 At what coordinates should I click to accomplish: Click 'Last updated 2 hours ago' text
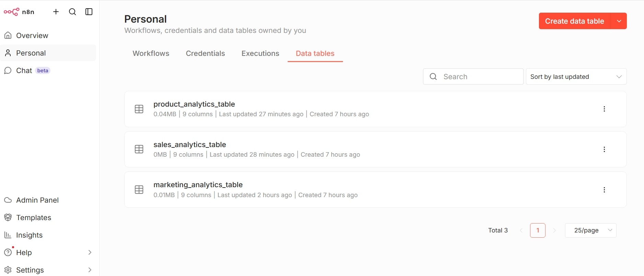255,195
